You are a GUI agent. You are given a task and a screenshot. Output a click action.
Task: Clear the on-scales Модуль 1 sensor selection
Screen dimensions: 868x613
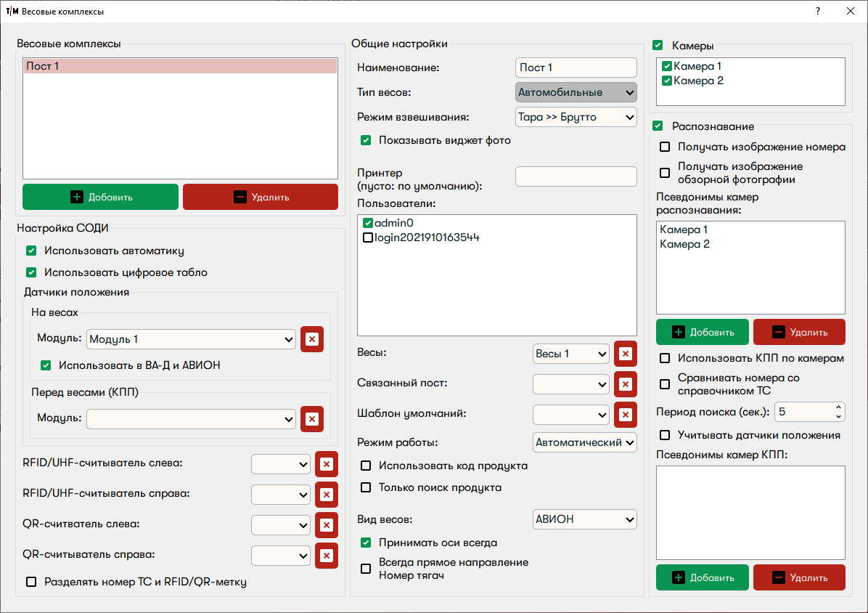point(312,339)
